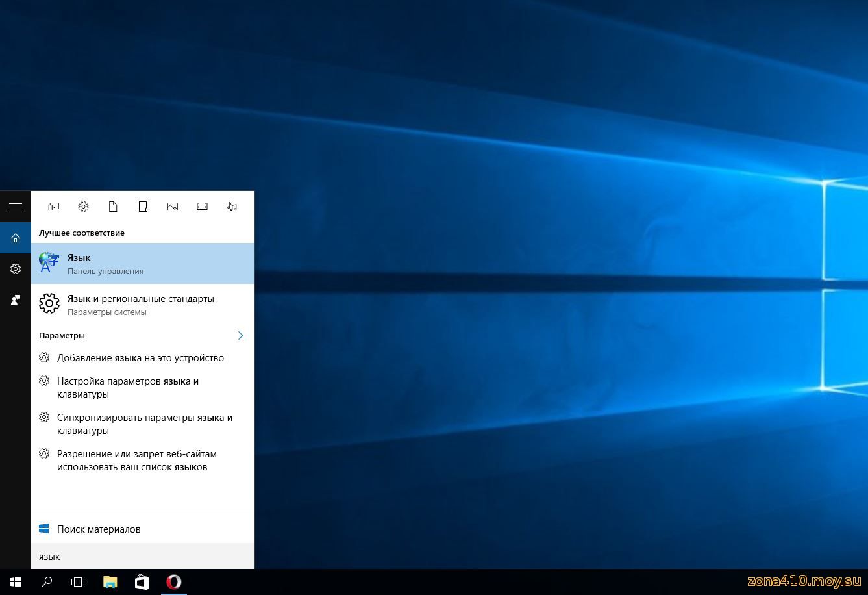
Task: Select Настройка параметров языка и клавиатуры
Action: pos(128,388)
